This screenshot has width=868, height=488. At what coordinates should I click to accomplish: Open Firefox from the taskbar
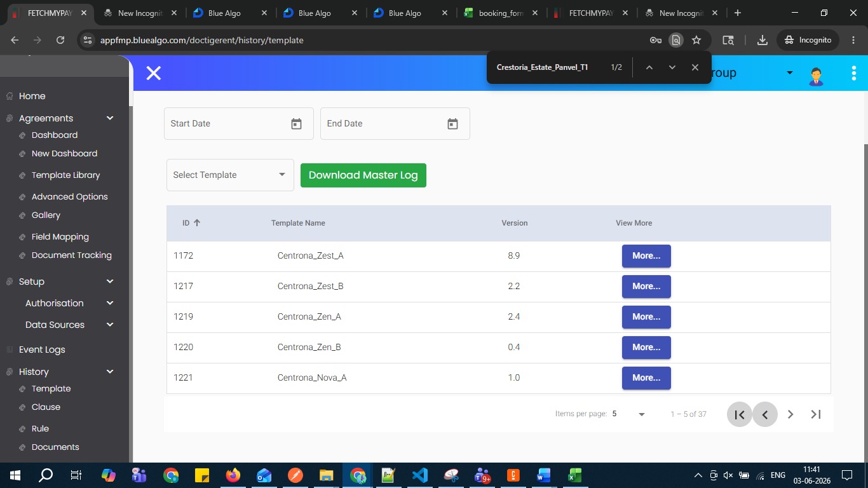(233, 475)
